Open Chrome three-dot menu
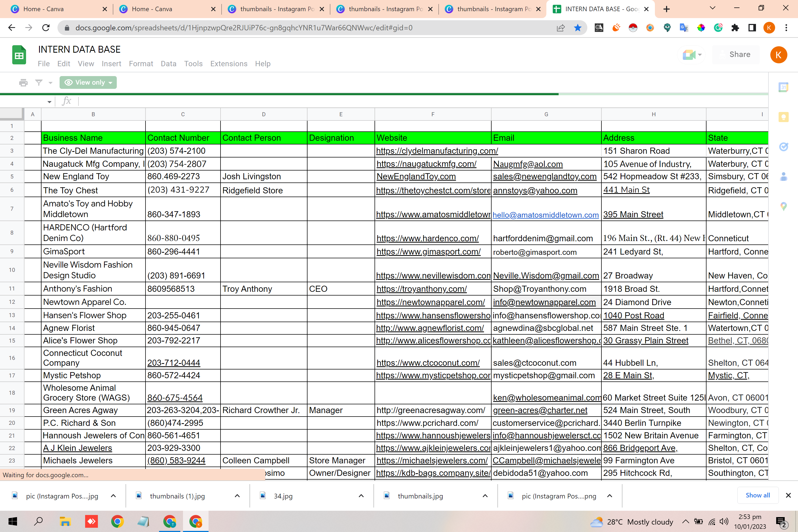Image resolution: width=798 pixels, height=532 pixels. coord(786,28)
